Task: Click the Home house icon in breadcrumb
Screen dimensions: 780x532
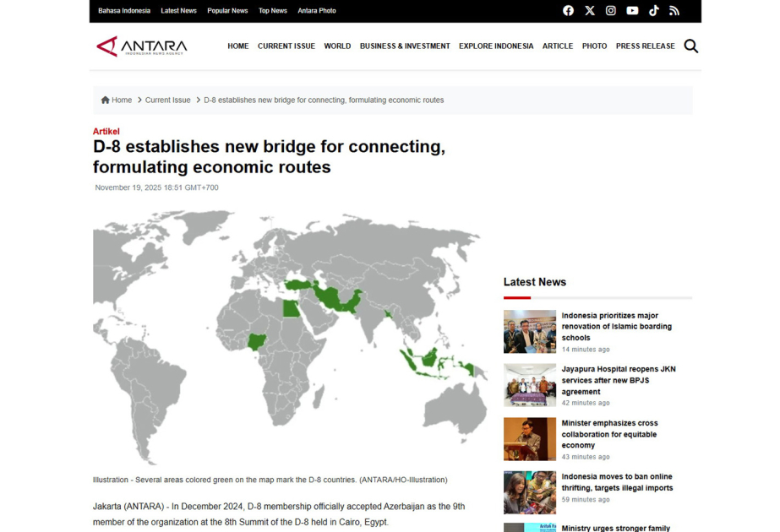Action: point(105,100)
